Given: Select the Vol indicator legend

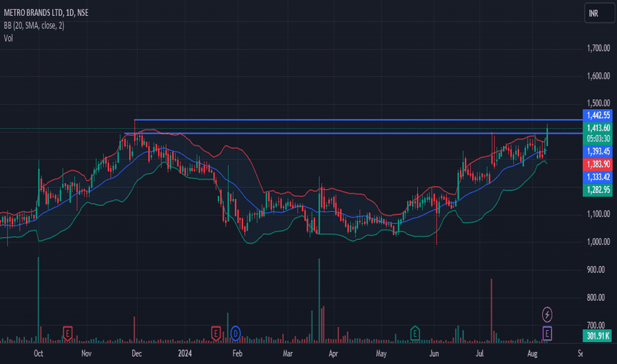Looking at the screenshot, I should (x=8, y=38).
